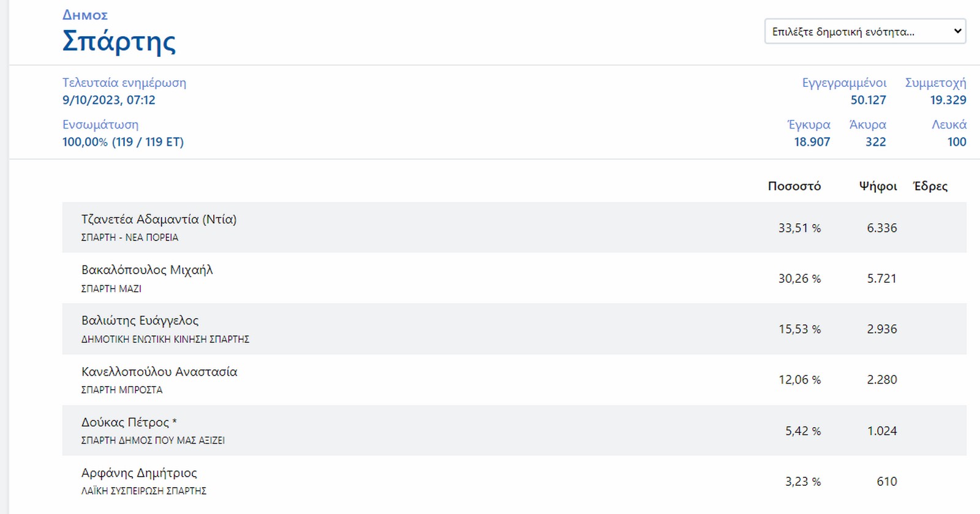Click the Ποσοστό column header
This screenshot has width=980, height=514.
tap(794, 186)
